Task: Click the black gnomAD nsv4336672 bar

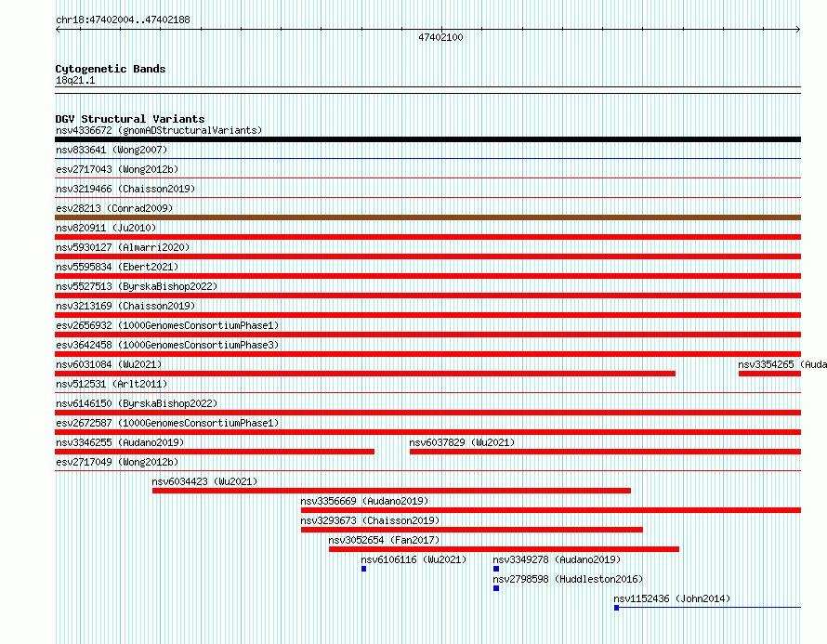Action: (x=427, y=139)
